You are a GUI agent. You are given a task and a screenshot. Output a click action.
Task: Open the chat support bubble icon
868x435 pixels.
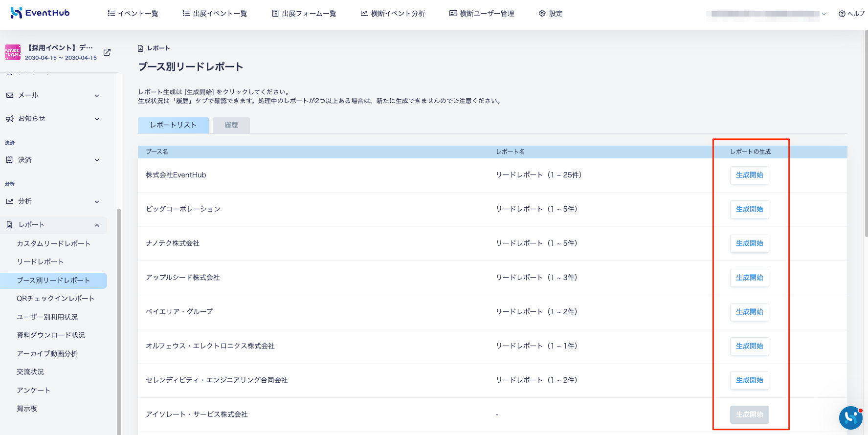(851, 417)
